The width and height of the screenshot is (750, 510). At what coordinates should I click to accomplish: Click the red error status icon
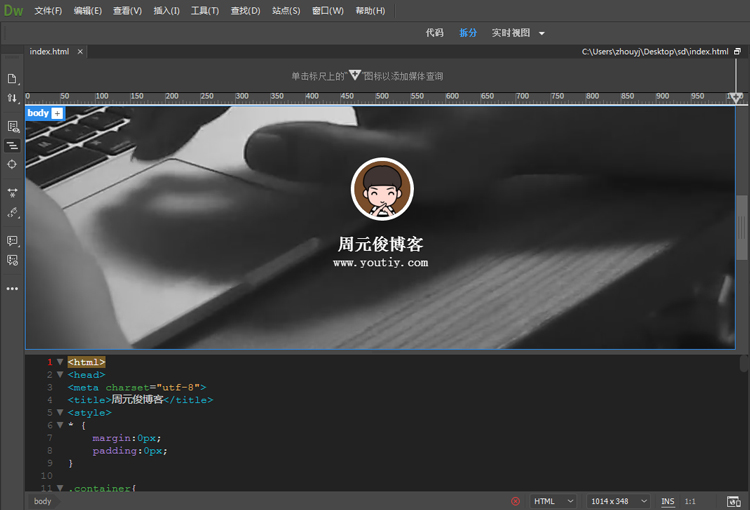[x=516, y=501]
